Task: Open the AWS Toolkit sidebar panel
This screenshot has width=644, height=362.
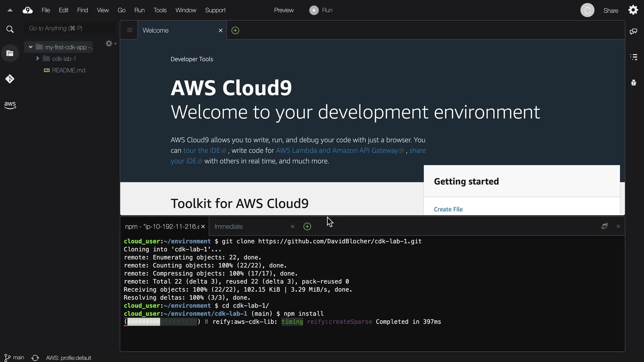Action: click(x=10, y=105)
